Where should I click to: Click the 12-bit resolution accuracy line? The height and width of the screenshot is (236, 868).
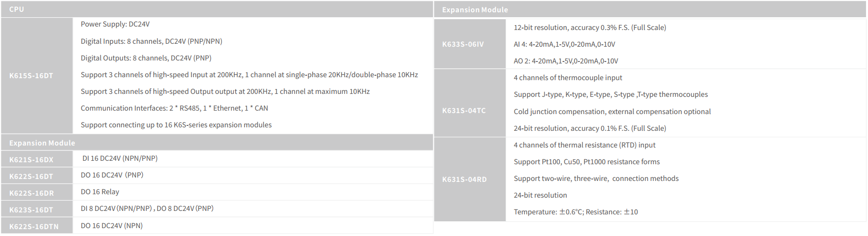coord(590,28)
